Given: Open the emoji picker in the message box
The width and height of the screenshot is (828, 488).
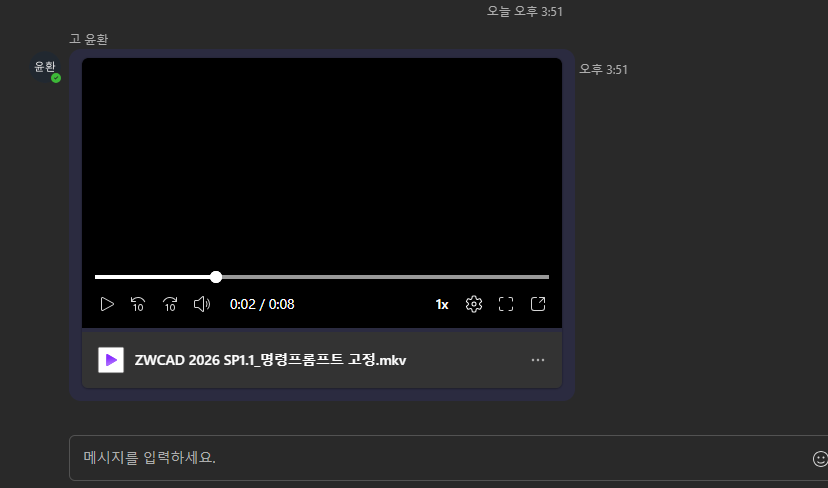Looking at the screenshot, I should tap(820, 459).
